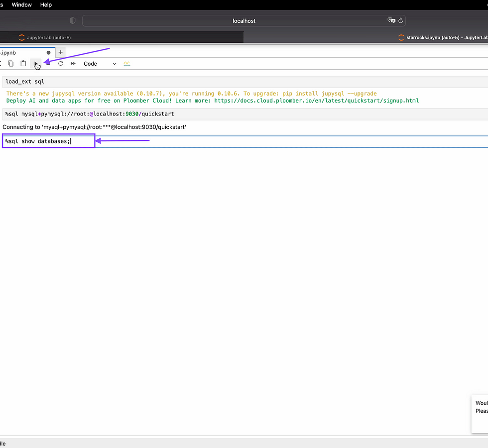Viewport: 488px width, 448px height.
Task: Add a new launcher tab with plus
Action: tap(61, 52)
